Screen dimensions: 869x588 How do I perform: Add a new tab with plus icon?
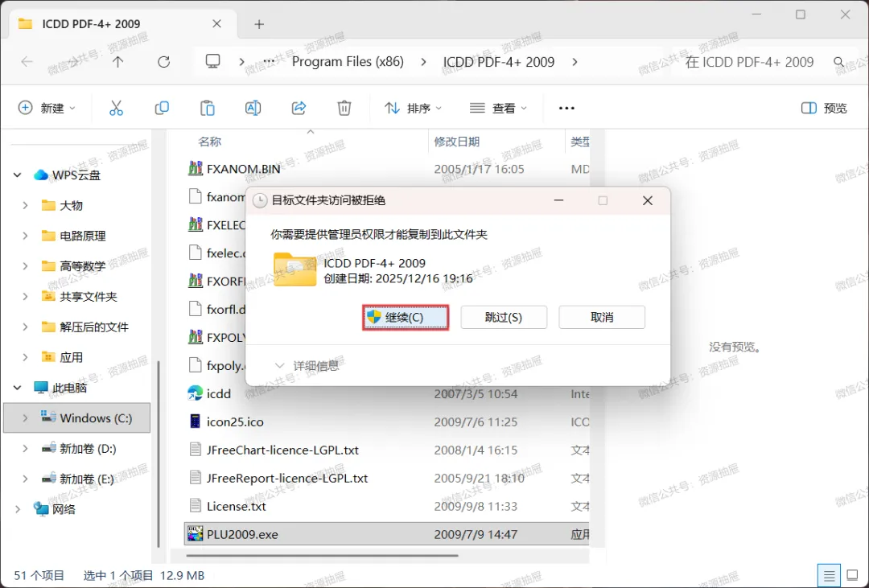coord(259,24)
